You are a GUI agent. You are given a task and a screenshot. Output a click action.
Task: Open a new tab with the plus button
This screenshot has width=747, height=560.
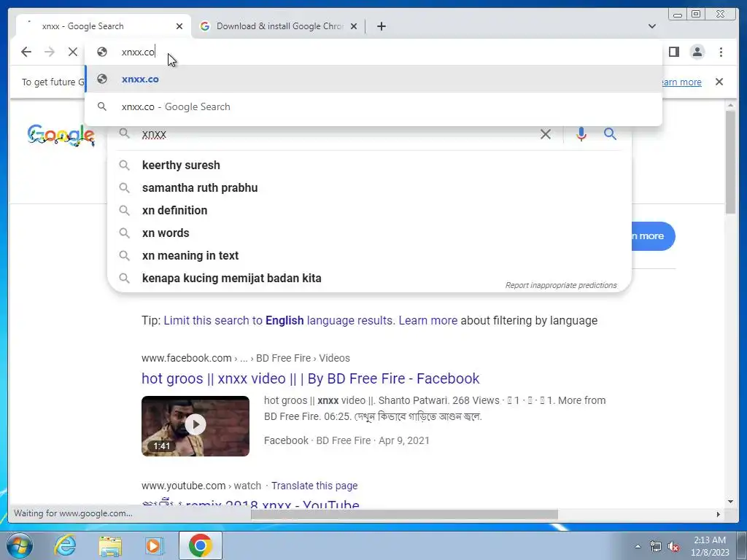pyautogui.click(x=381, y=26)
